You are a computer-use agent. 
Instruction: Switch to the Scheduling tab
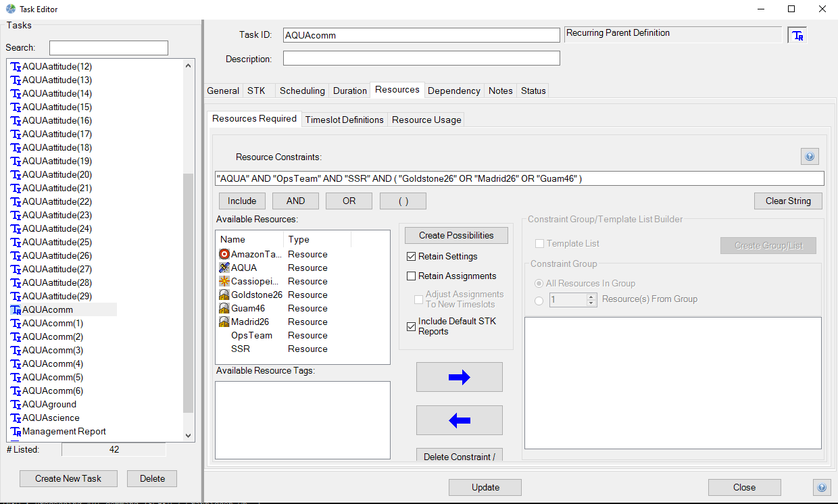[x=302, y=91]
